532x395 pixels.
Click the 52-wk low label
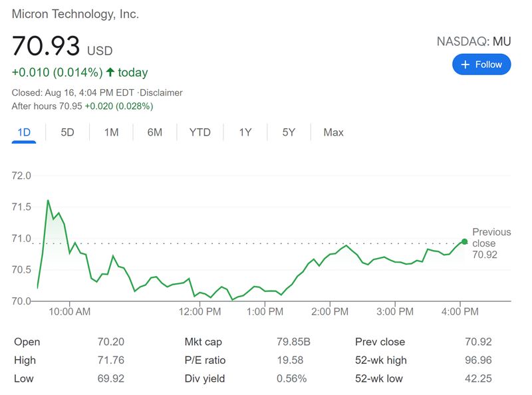(x=379, y=378)
